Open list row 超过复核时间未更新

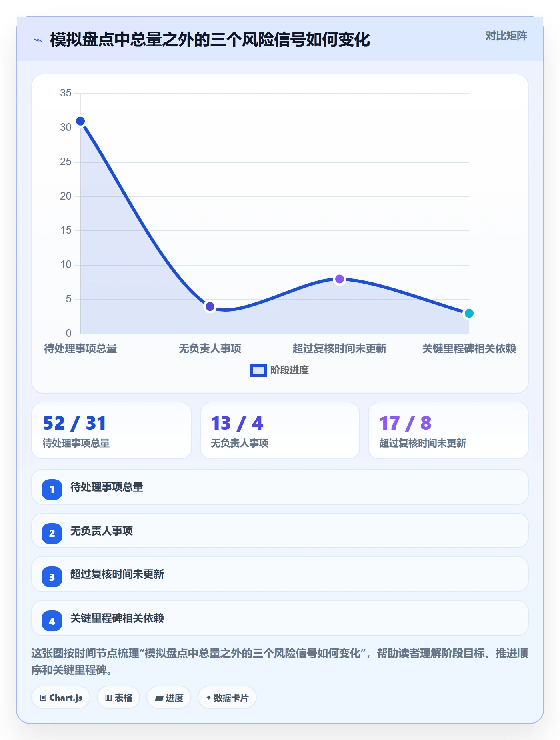280,574
